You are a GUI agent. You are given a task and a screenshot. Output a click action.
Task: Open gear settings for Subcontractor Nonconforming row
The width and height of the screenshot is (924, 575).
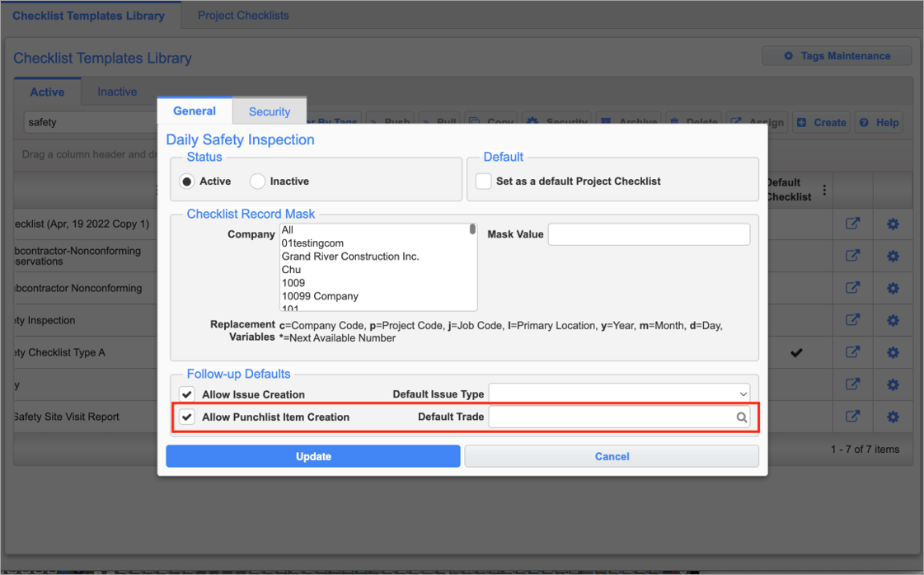click(x=893, y=289)
